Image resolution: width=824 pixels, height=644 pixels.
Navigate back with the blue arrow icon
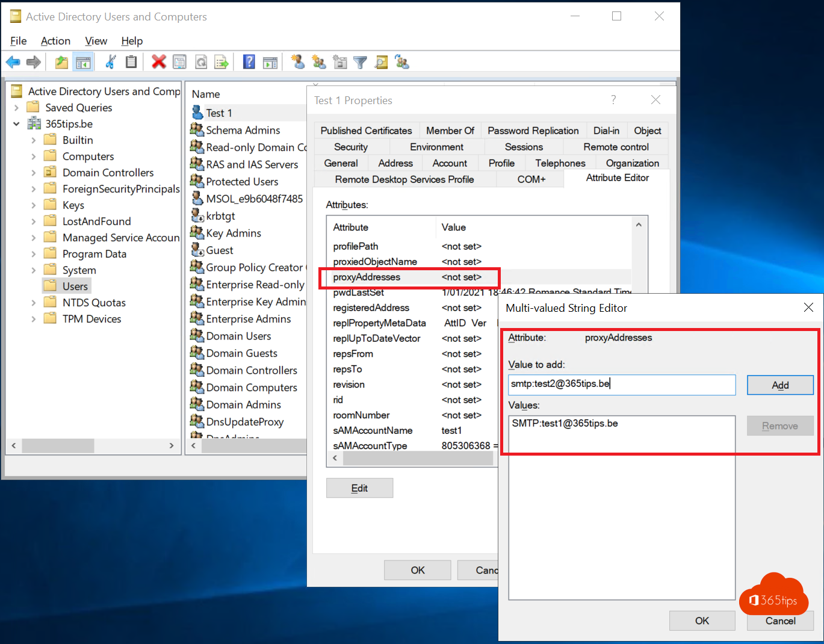[13, 61]
